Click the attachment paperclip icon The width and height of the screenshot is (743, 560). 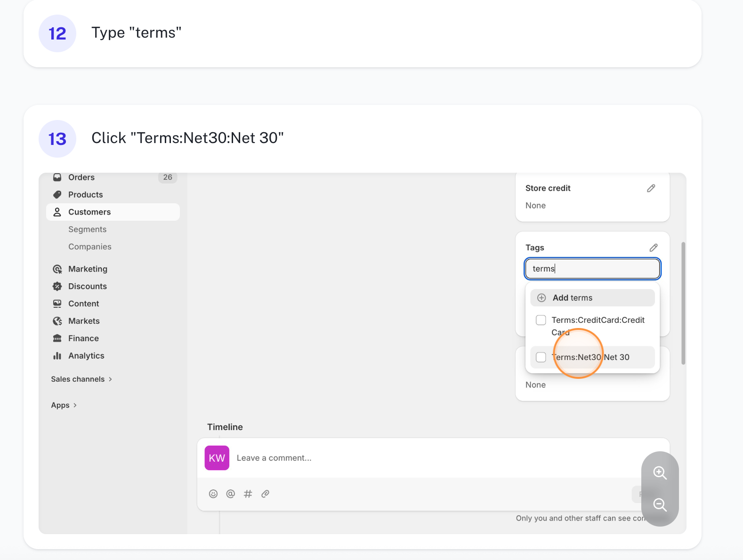pyautogui.click(x=265, y=494)
